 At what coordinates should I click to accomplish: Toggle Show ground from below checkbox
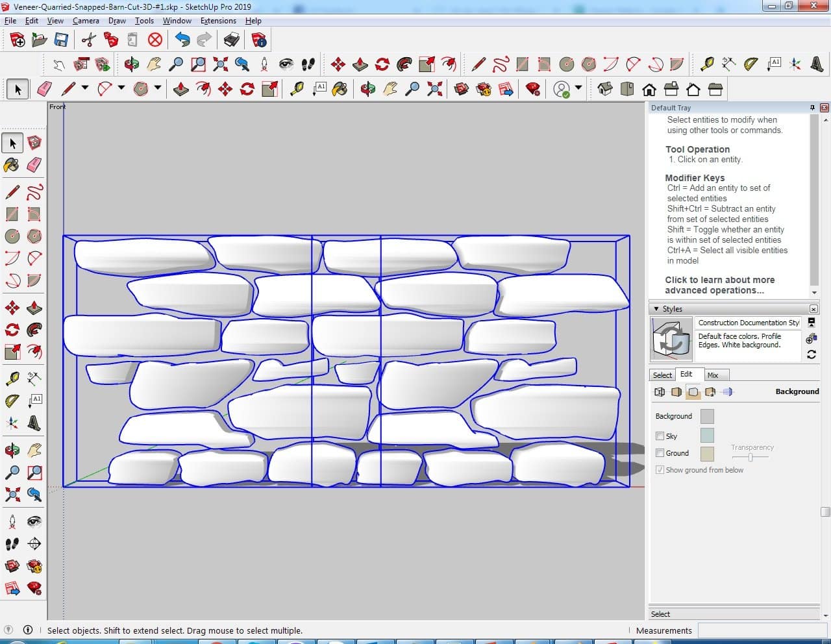[660, 470]
